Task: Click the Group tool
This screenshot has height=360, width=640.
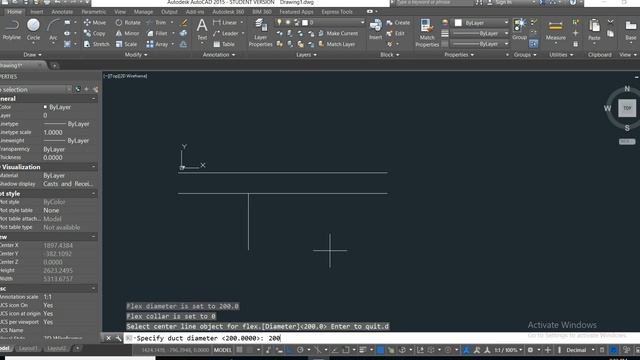Action: pyautogui.click(x=520, y=29)
